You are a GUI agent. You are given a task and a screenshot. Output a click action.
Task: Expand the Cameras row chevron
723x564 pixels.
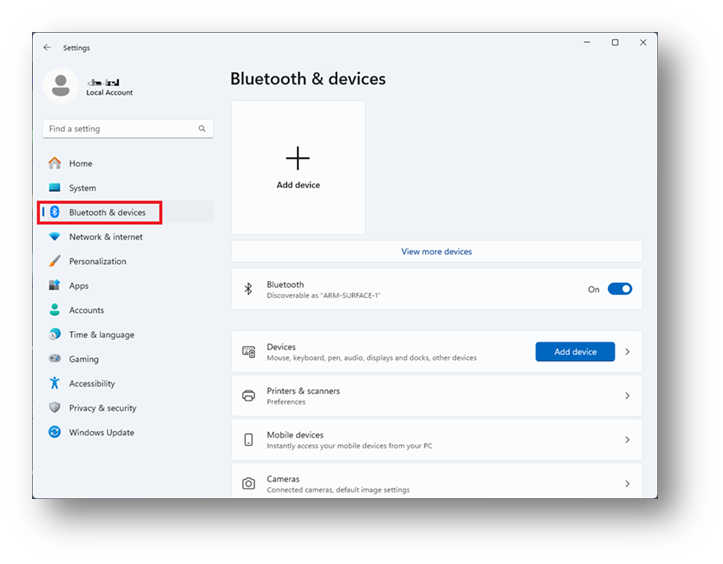tap(628, 483)
